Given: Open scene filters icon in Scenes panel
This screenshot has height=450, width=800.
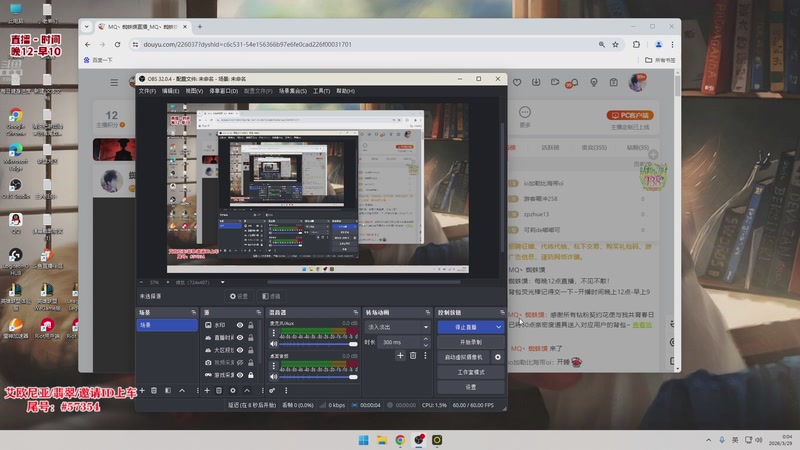Looking at the screenshot, I should point(168,390).
